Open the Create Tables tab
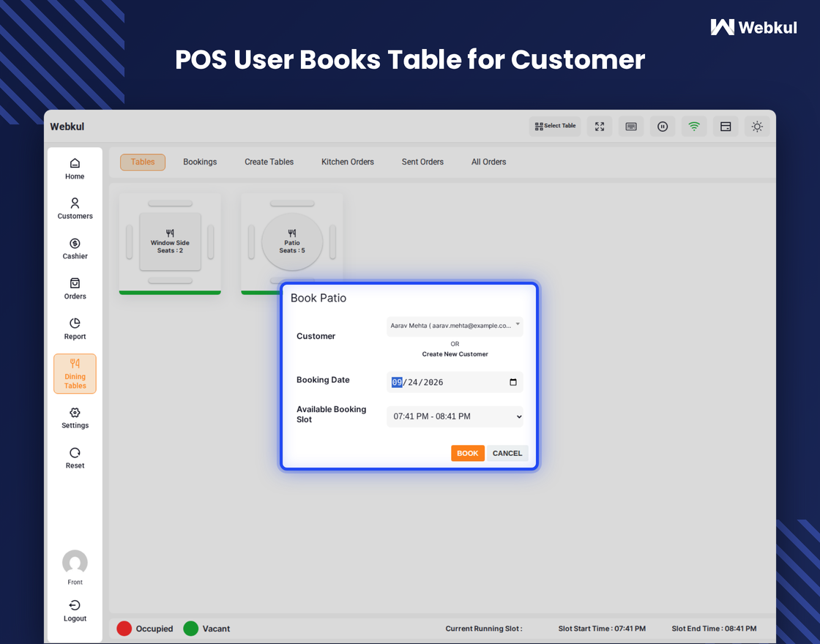This screenshot has height=644, width=820. click(x=269, y=162)
